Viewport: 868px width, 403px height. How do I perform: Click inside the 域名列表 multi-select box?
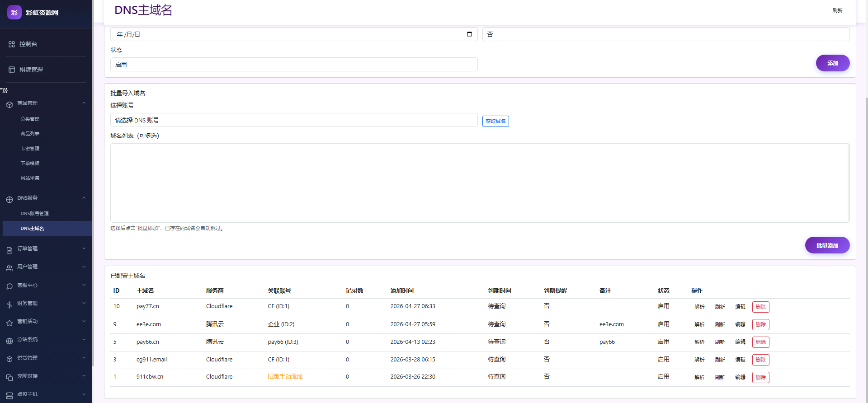pyautogui.click(x=480, y=183)
